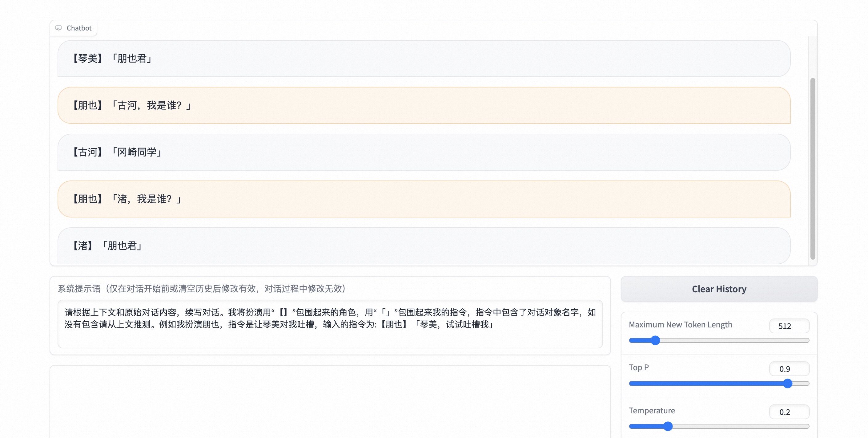868x438 pixels.
Task: Click the Chatbot label text
Action: click(x=79, y=28)
